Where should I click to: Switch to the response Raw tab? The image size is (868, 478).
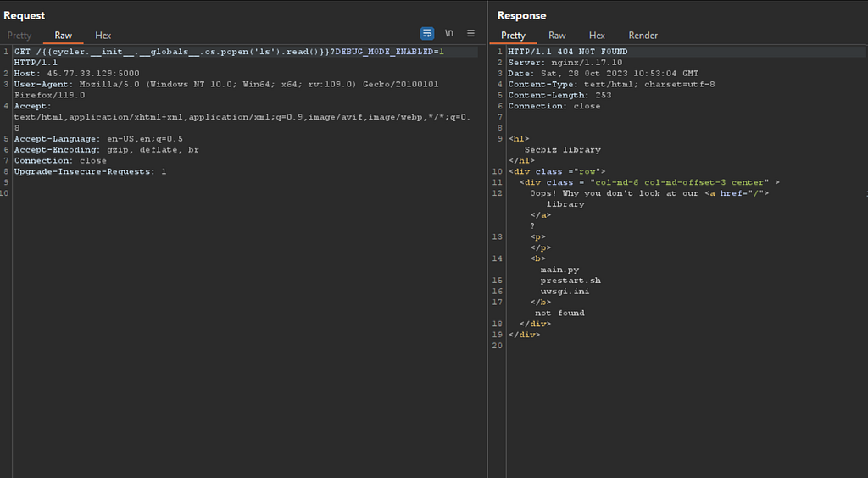pos(557,36)
